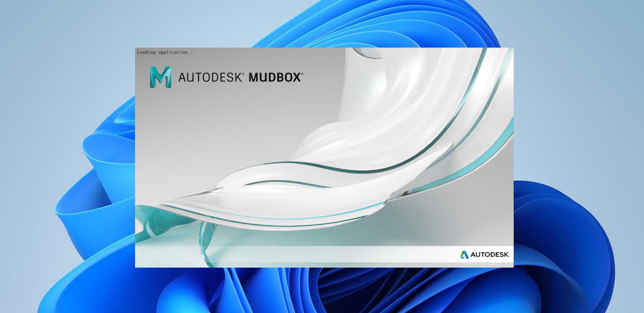Screen dimensions: 644x313
Task: Click the Mudbox M logo icon
Action: click(160, 77)
